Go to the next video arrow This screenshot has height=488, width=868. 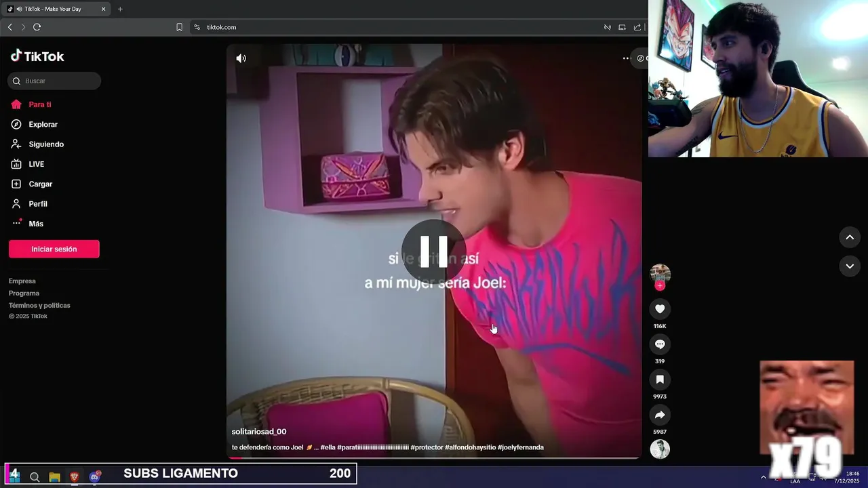(850, 266)
